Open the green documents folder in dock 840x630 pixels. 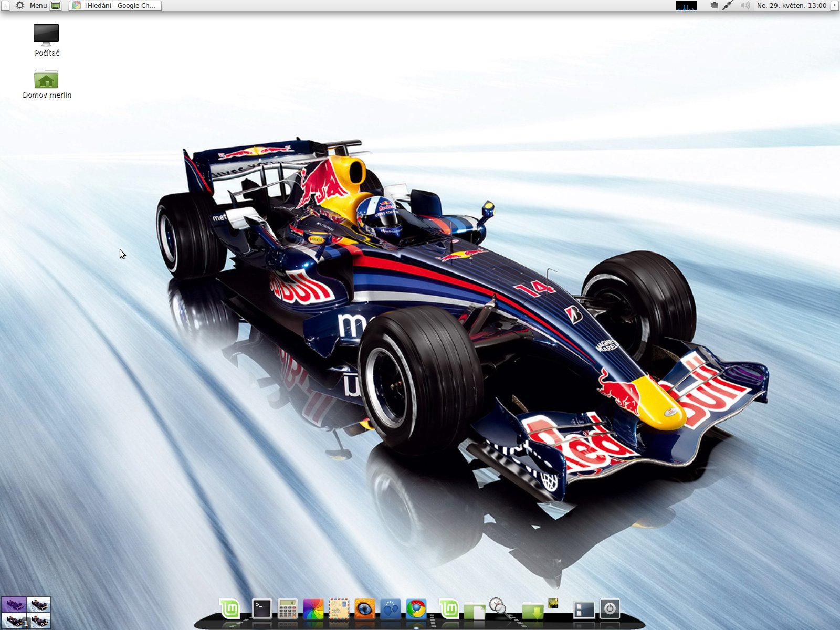point(474,611)
